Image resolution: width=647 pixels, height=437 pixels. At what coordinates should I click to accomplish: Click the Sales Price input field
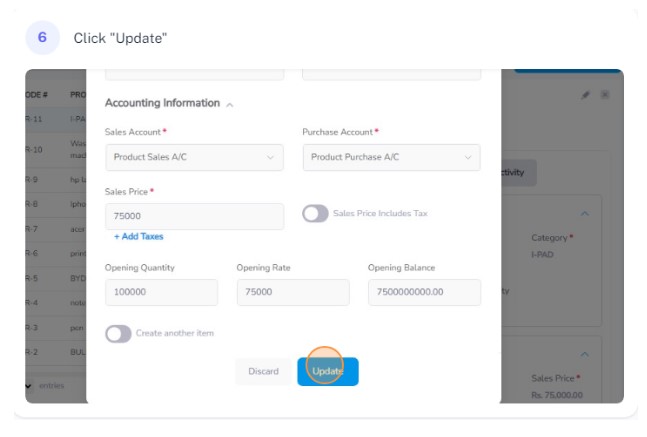[x=194, y=216]
